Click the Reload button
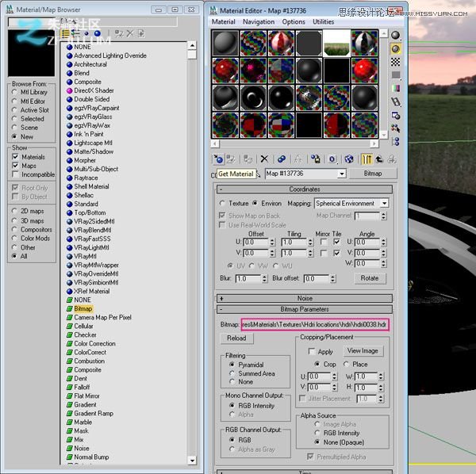 236,338
